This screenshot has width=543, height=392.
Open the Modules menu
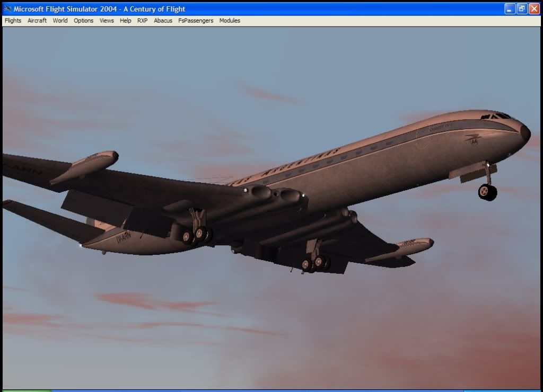230,21
